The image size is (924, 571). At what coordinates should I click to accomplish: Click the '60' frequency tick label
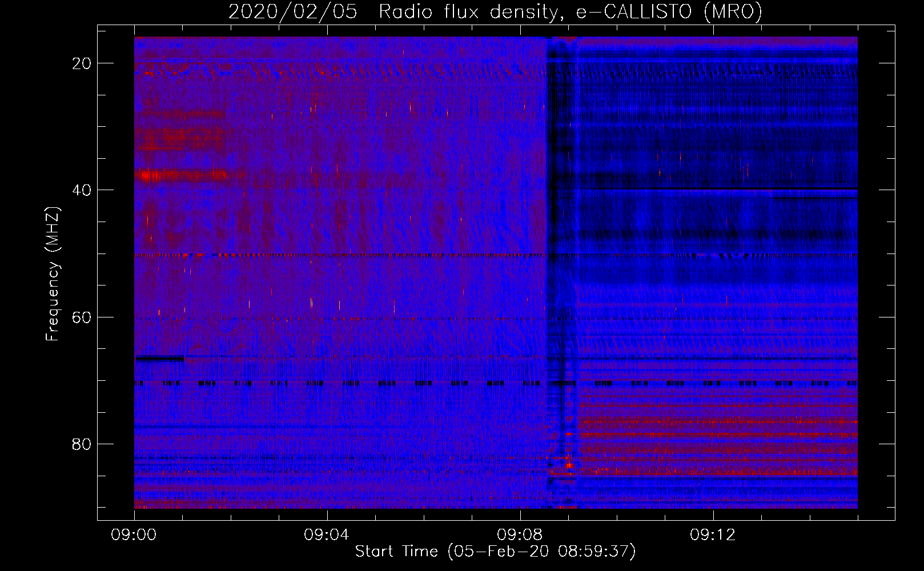(82, 317)
